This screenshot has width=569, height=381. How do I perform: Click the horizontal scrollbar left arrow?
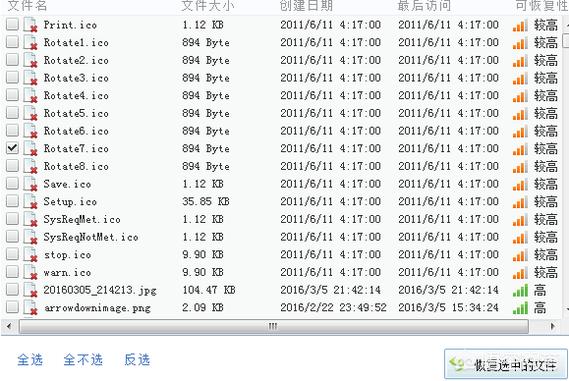point(9,326)
